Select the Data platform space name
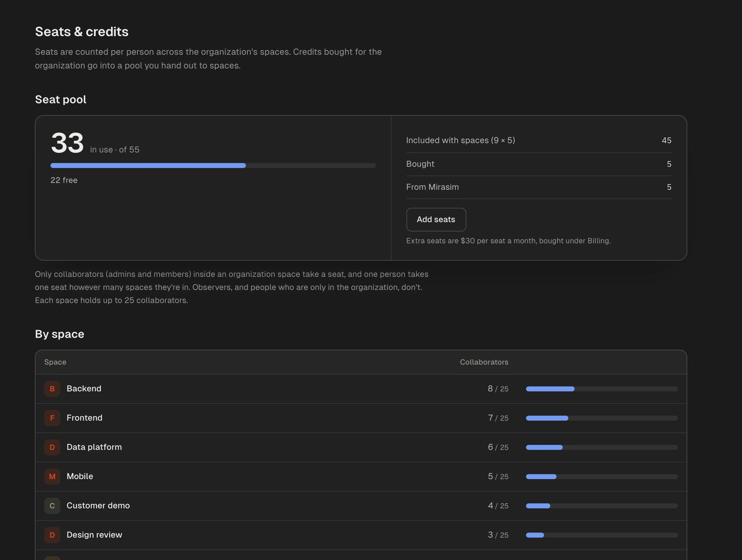 [94, 447]
